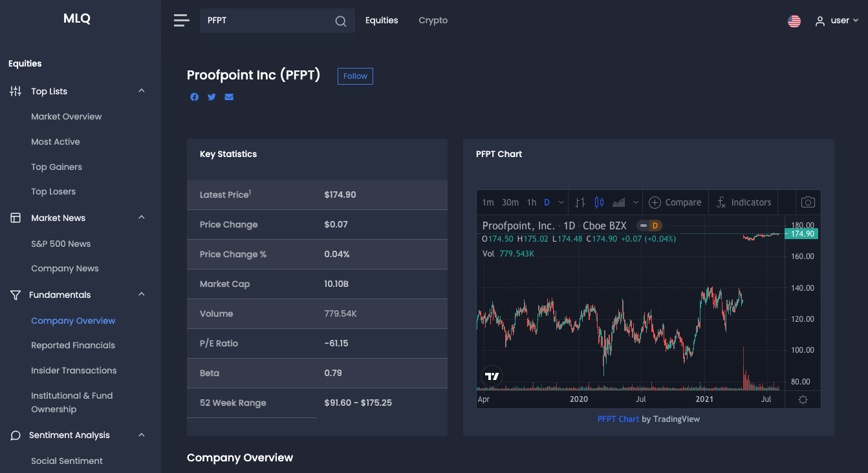The height and width of the screenshot is (473, 868).
Task: Select the bars chart style icon
Action: [580, 202]
